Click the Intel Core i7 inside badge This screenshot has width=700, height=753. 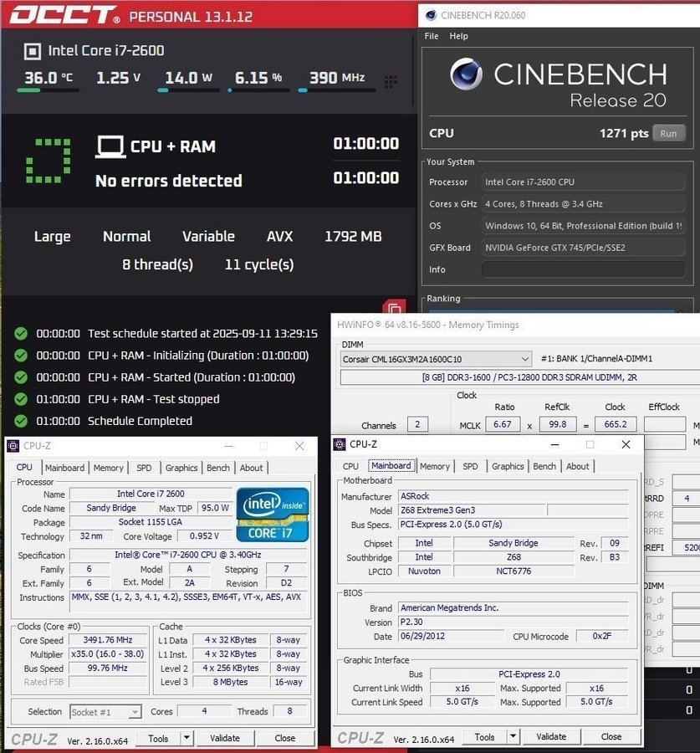(x=273, y=514)
